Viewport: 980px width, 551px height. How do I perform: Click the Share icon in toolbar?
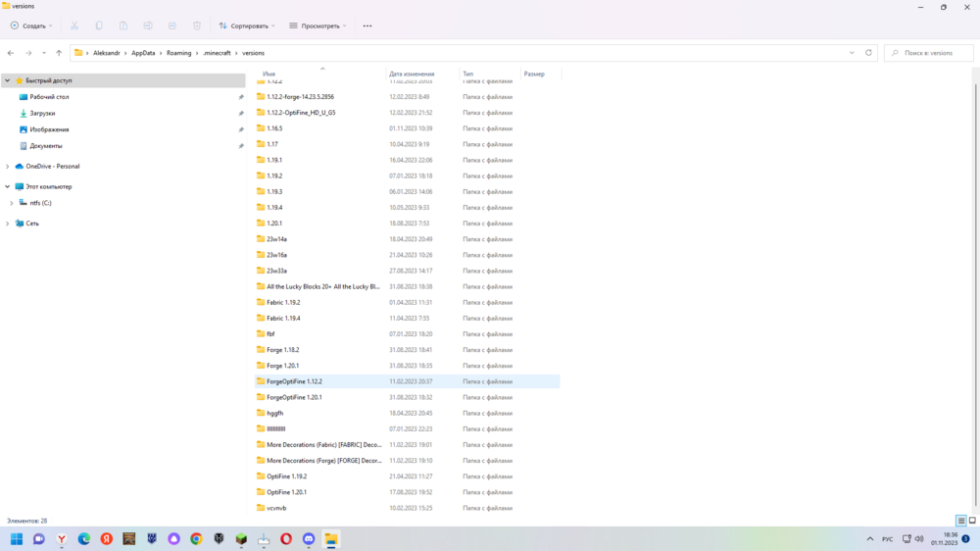point(172,25)
